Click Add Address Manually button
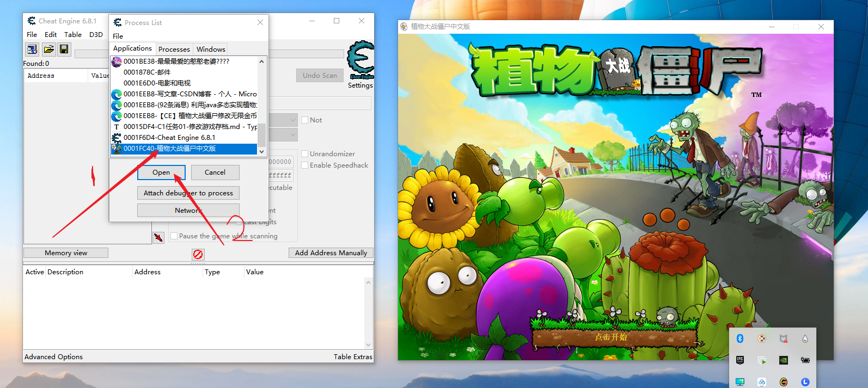The image size is (868, 388). (x=331, y=252)
